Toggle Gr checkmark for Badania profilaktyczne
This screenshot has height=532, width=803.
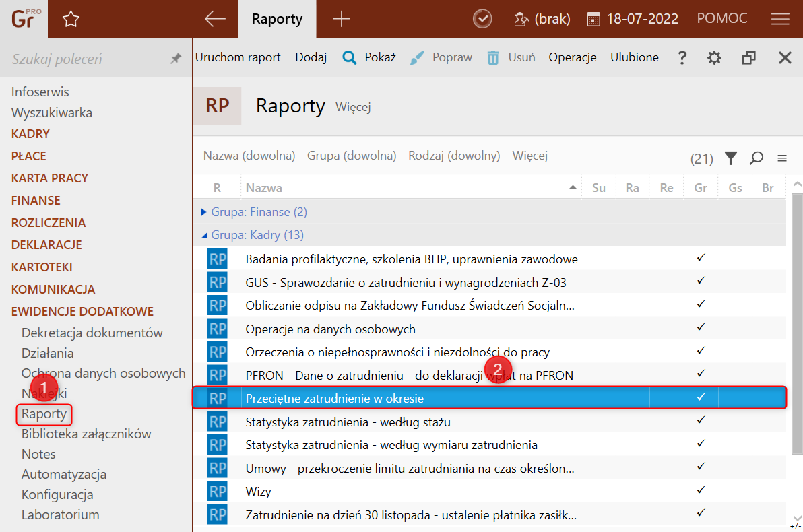(x=701, y=257)
